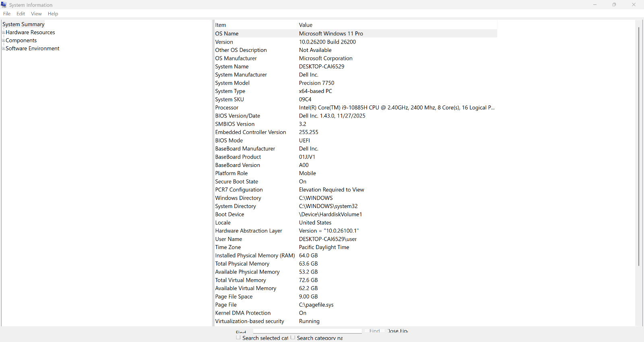Close the System Information window

pos(634,5)
